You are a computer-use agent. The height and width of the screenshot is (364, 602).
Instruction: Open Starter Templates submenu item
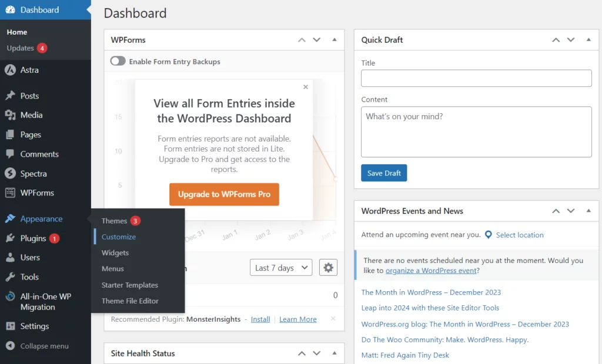pyautogui.click(x=130, y=285)
